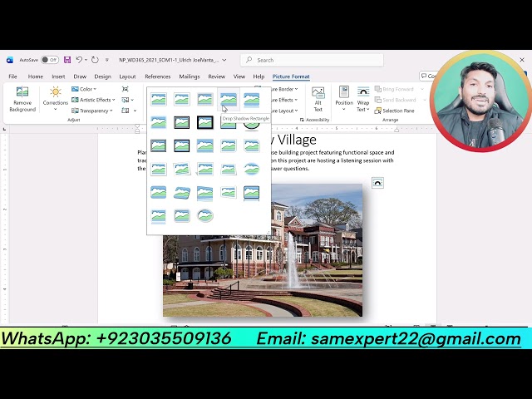
Task: Open the View tab
Action: [x=239, y=76]
